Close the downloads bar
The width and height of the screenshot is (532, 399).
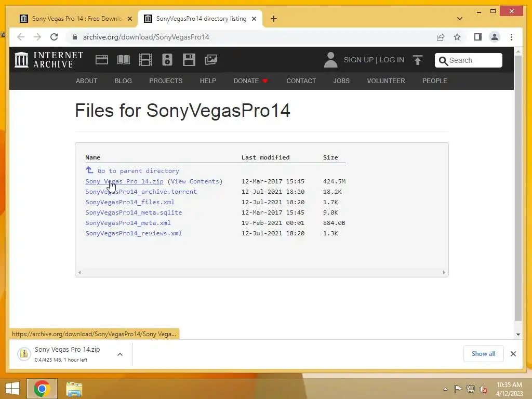(513, 354)
